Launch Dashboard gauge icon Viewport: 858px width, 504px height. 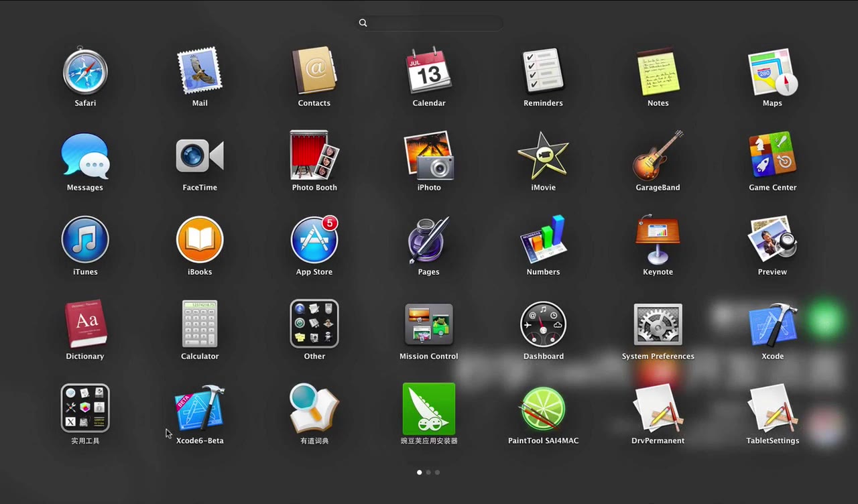[x=543, y=324]
